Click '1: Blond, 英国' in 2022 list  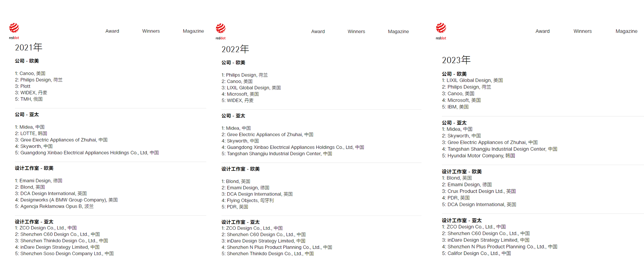(x=236, y=181)
